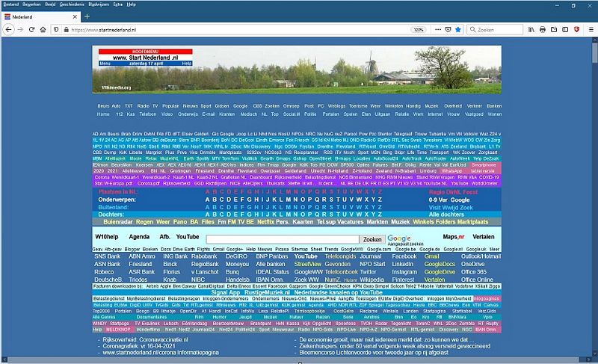Screen dimensions: 598x364
Task: Open Nederlandse kanalen op YouTube link
Action: [339, 292]
